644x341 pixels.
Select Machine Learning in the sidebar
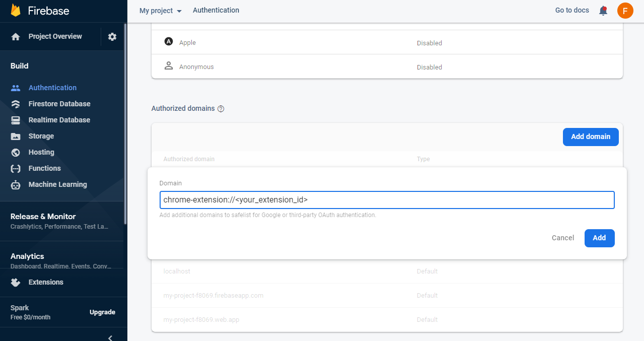click(x=57, y=184)
